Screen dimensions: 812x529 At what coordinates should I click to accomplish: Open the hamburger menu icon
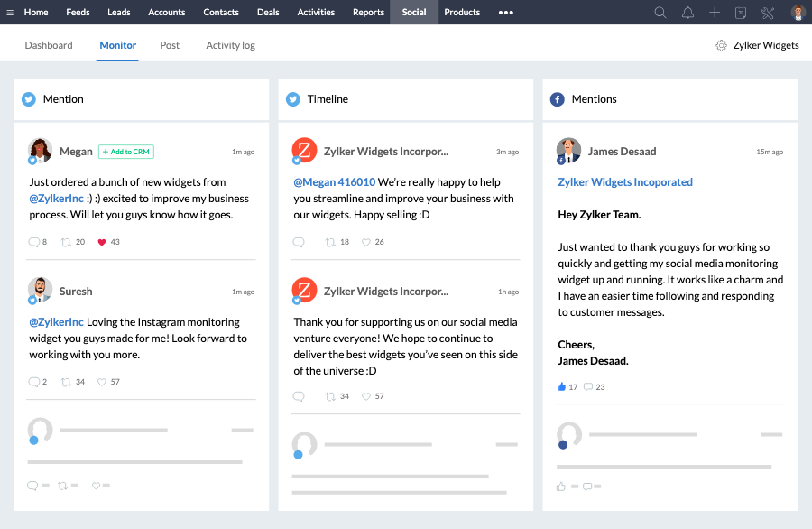click(x=10, y=13)
